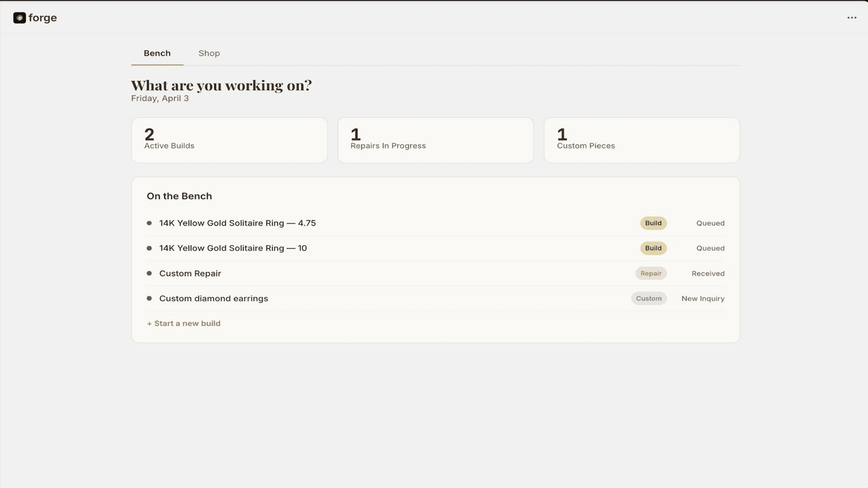Open the three-dot more options menu
The width and height of the screenshot is (868, 488).
(852, 18)
